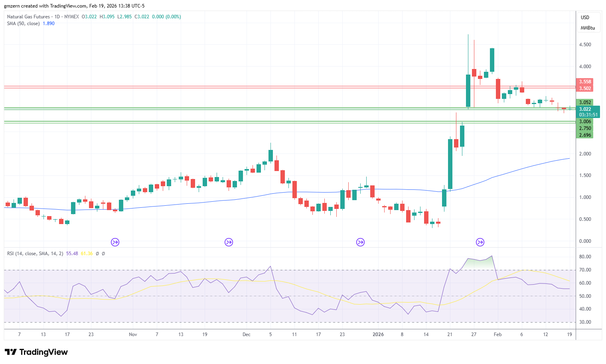
Task: Click the red 3.502 price level label
Action: tap(585, 89)
